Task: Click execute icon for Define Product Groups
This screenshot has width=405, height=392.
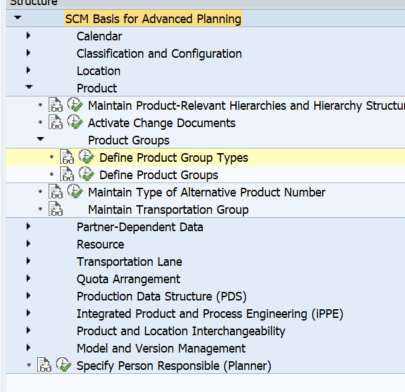Action: point(86,174)
